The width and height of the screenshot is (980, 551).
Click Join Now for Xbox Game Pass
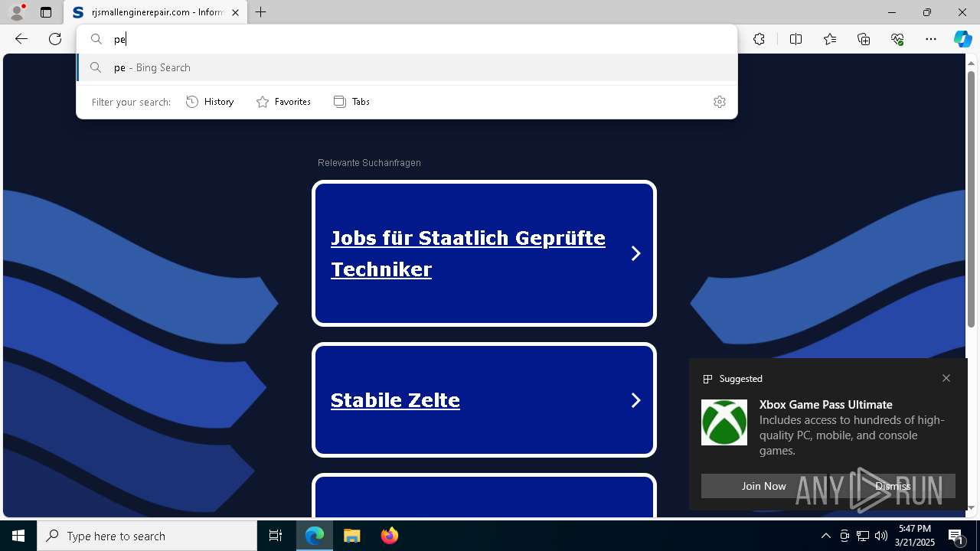coord(763,486)
